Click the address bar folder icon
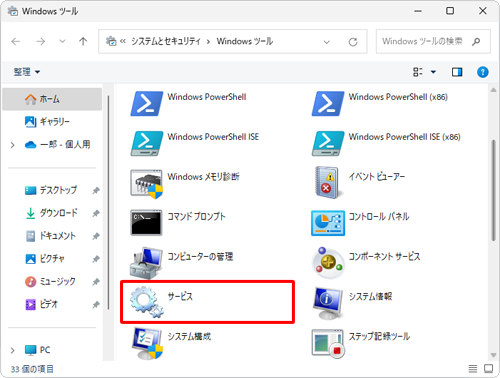 [111, 41]
